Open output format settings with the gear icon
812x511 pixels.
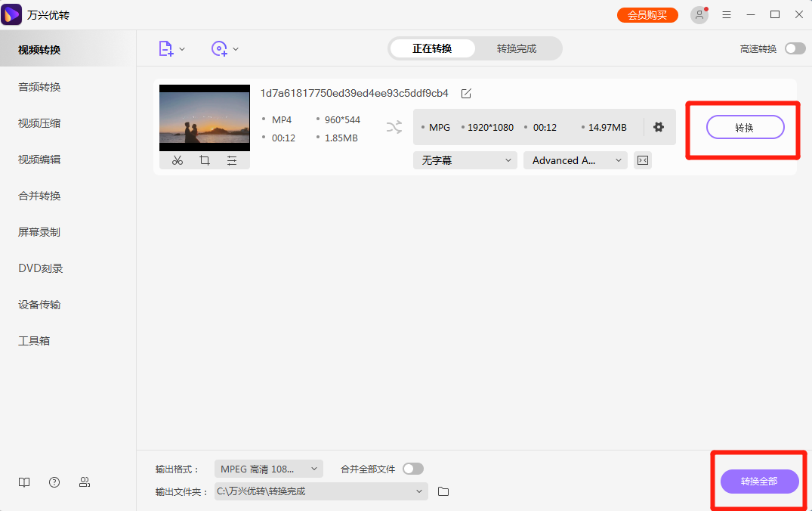point(659,127)
